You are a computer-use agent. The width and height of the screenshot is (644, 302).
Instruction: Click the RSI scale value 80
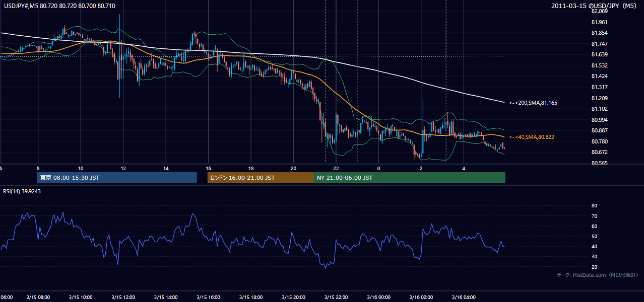point(594,206)
